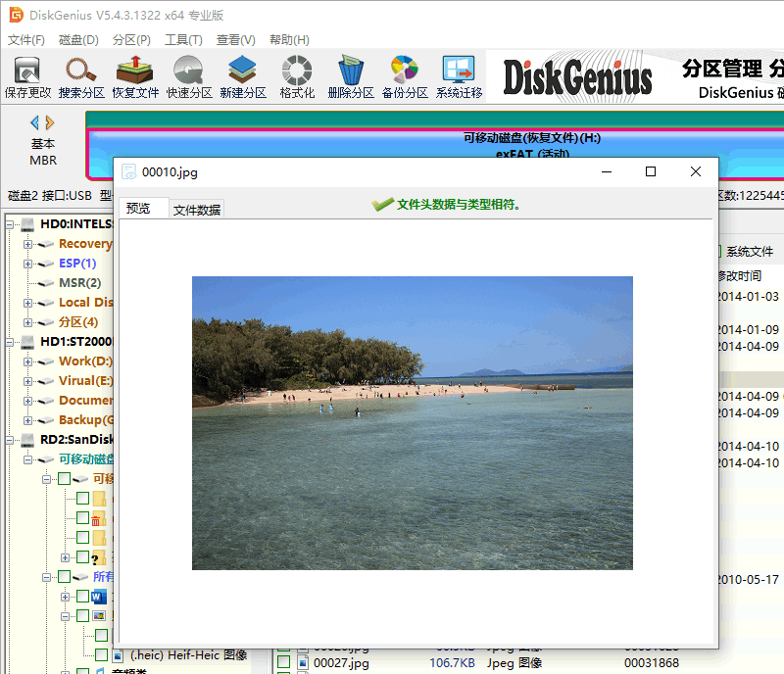Open the 搜索分区 (Search Partition) tool
The width and height of the screenshot is (784, 674).
78,73
